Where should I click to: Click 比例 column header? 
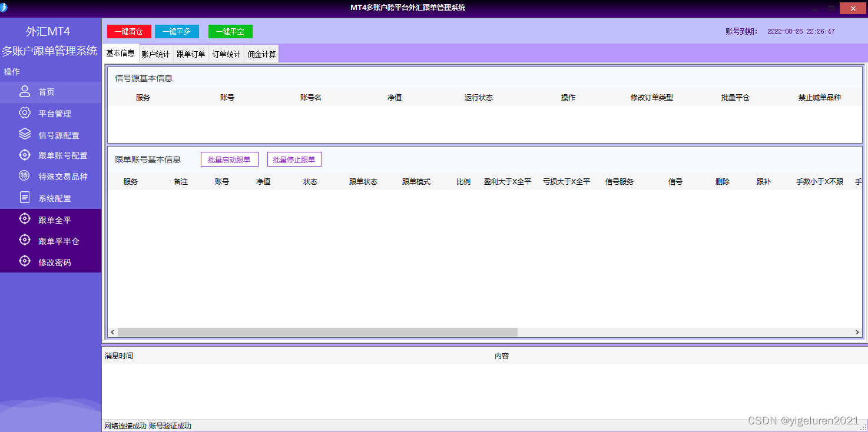[463, 182]
